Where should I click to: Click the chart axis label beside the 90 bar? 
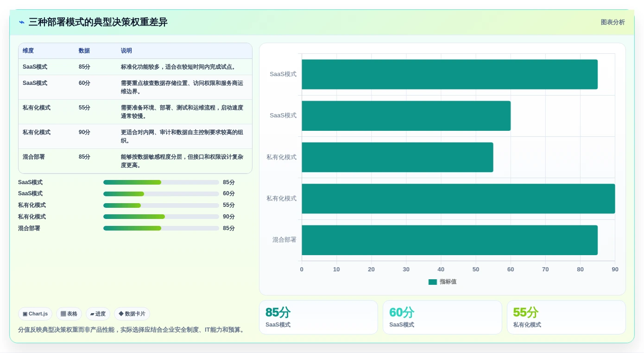point(281,199)
